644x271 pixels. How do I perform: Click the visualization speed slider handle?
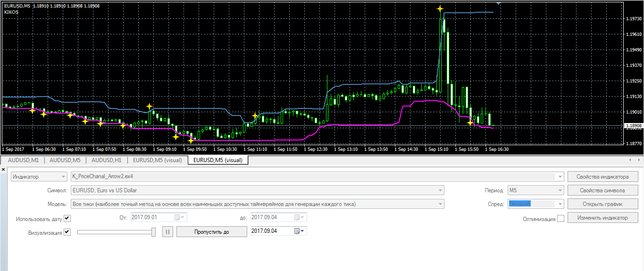tap(153, 231)
